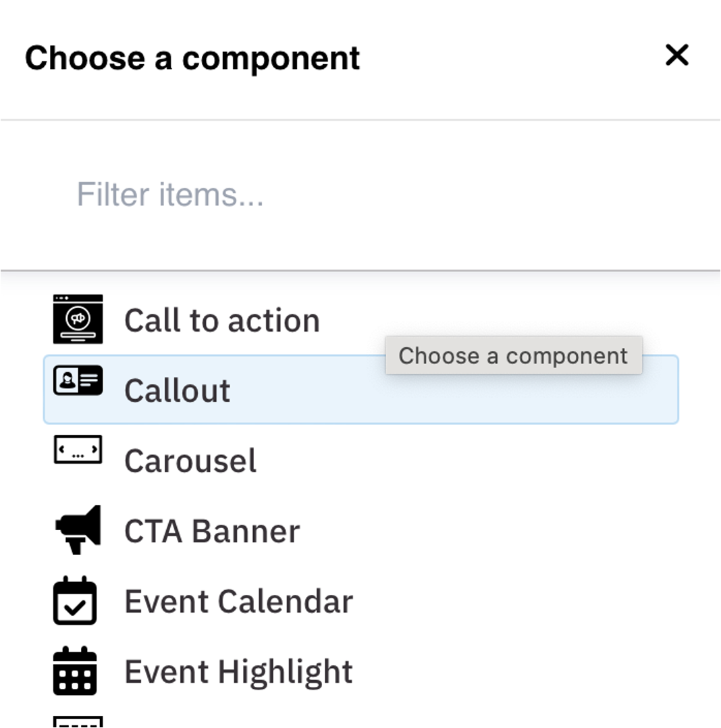Click the Carousel component icon
This screenshot has height=728, width=721.
tap(78, 450)
